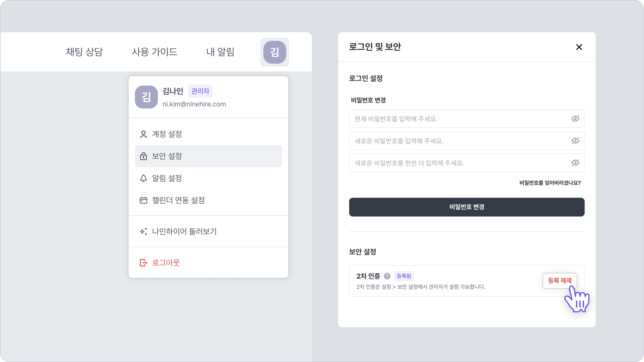Click the calendar icon for 캘린더 연동 설정

coord(143,200)
